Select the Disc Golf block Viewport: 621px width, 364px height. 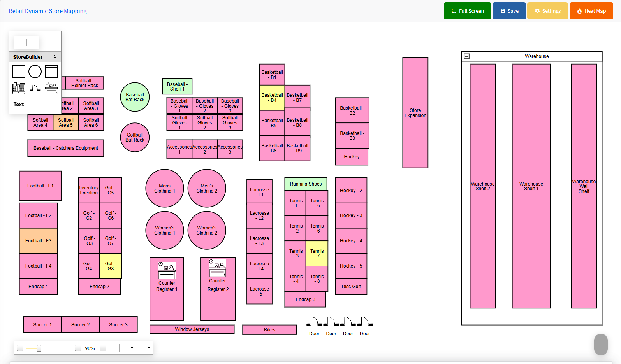pos(351,287)
